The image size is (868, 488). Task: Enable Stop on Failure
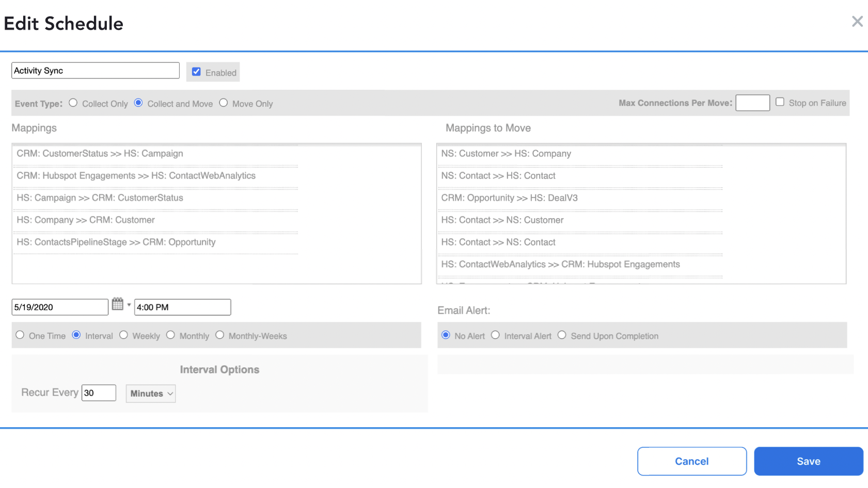click(780, 102)
